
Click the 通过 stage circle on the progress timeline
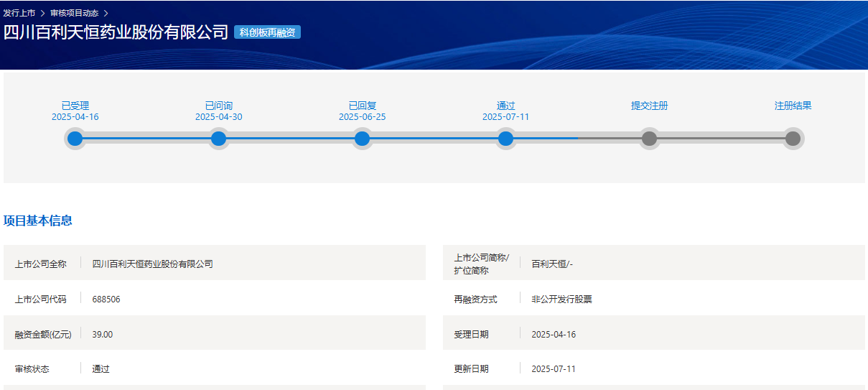[505, 139]
